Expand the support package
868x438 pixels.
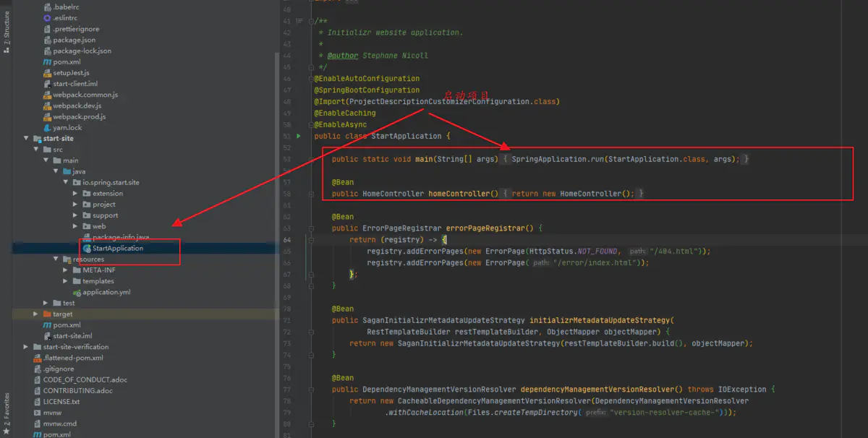76,215
